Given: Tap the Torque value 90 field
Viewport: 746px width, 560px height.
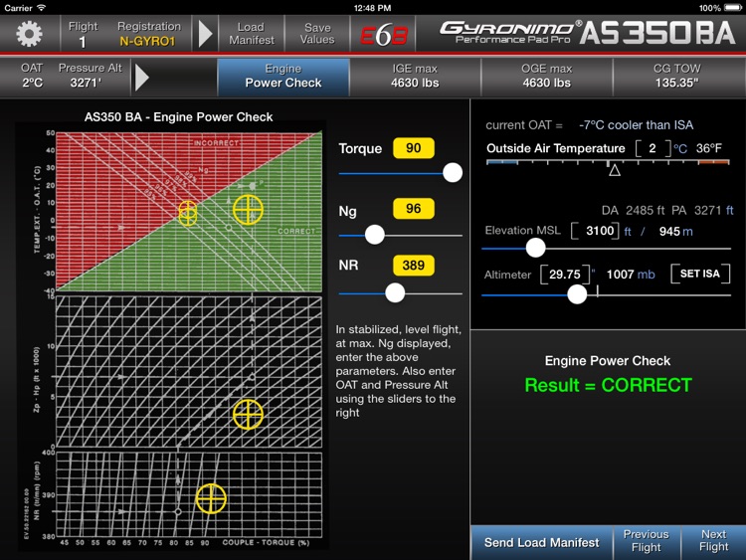Looking at the screenshot, I should [x=414, y=148].
